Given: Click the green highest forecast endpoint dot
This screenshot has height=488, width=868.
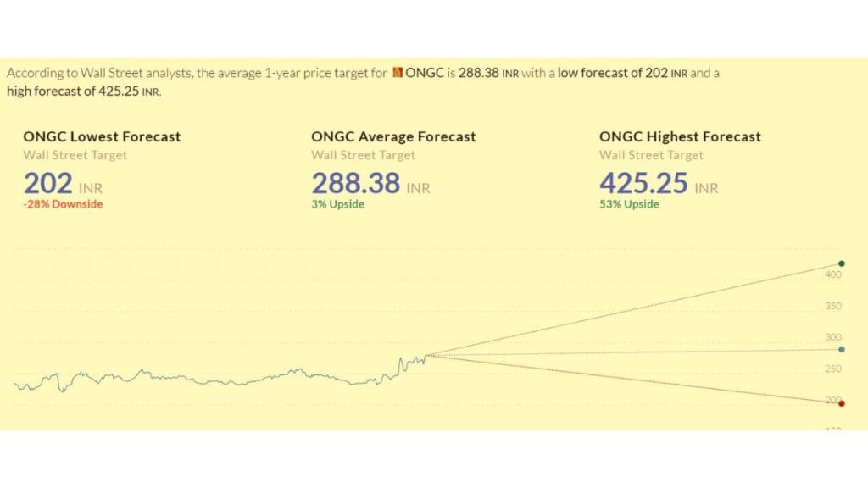Looking at the screenshot, I should pyautogui.click(x=841, y=264).
